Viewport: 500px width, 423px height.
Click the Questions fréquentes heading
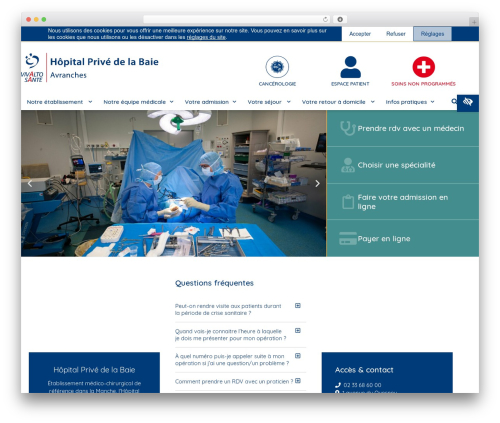pos(214,283)
